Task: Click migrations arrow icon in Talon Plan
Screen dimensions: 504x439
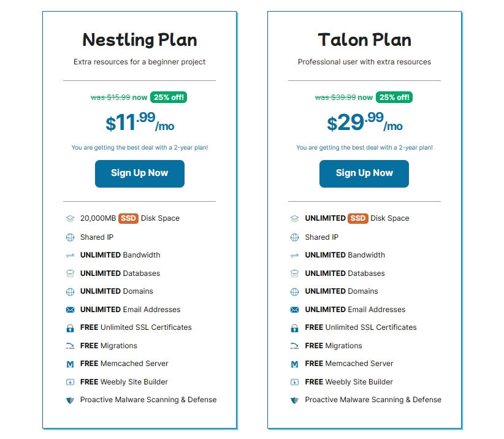Action: click(295, 346)
